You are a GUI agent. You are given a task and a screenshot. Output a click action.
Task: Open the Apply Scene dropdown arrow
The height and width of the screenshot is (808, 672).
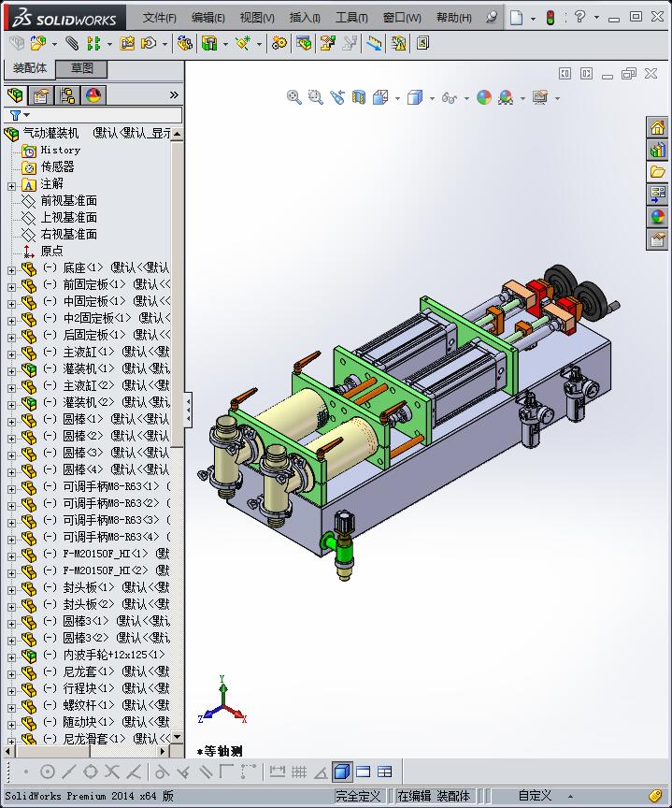(x=522, y=98)
